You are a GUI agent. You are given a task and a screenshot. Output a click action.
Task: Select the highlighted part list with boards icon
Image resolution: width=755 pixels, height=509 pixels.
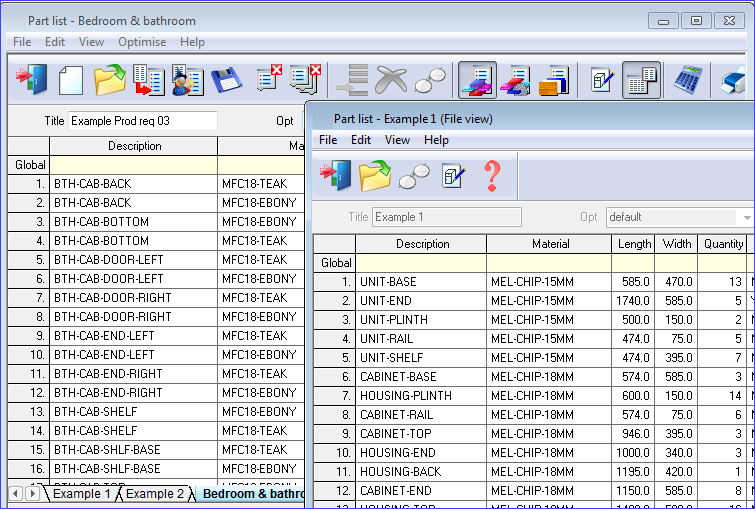click(477, 80)
